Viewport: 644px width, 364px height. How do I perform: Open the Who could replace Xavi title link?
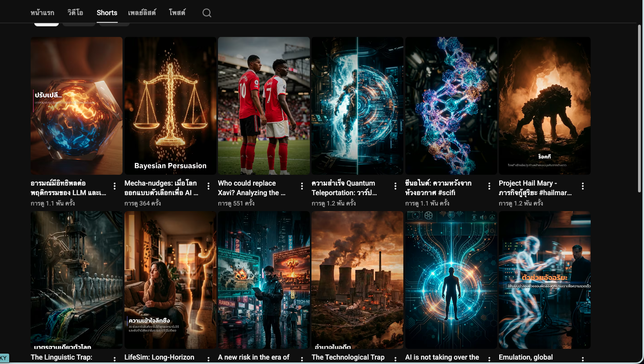(251, 188)
